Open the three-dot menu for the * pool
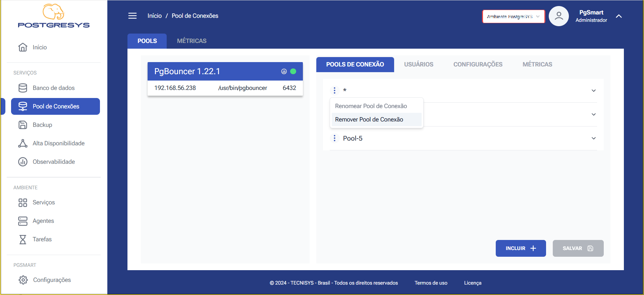Image resolution: width=644 pixels, height=295 pixels. click(334, 91)
